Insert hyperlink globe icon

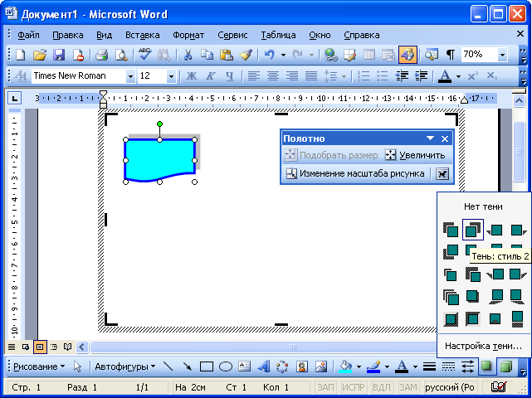point(330,55)
